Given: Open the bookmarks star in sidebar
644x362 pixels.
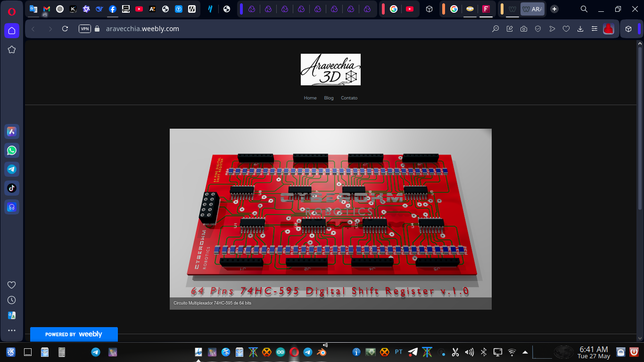Looking at the screenshot, I should (12, 49).
